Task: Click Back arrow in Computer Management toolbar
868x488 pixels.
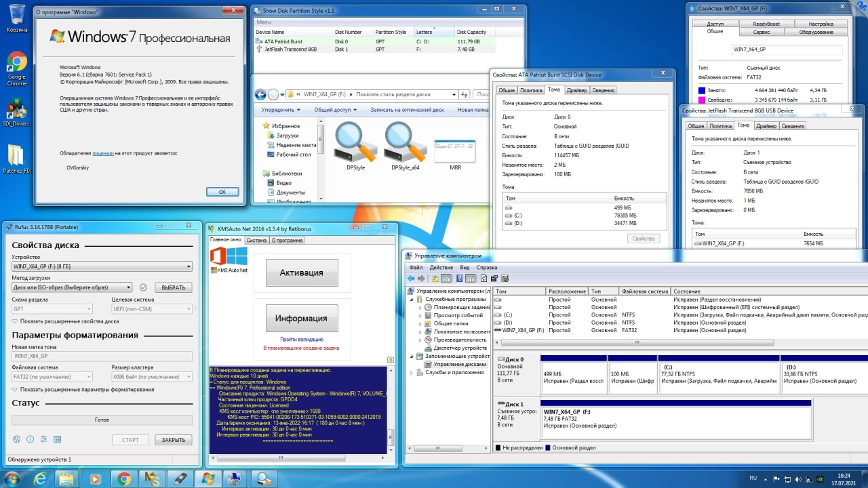Action: point(411,279)
